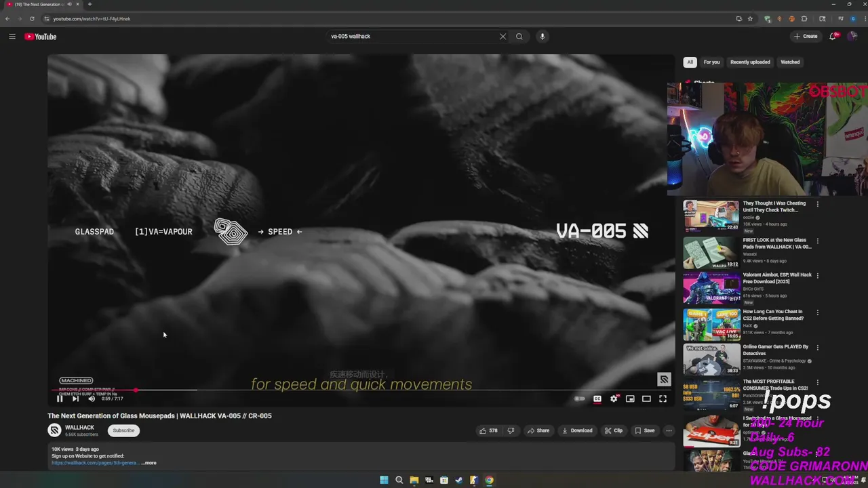This screenshot has height=488, width=868.
Task: Subscribe to the WALLHACK channel
Action: (123, 430)
